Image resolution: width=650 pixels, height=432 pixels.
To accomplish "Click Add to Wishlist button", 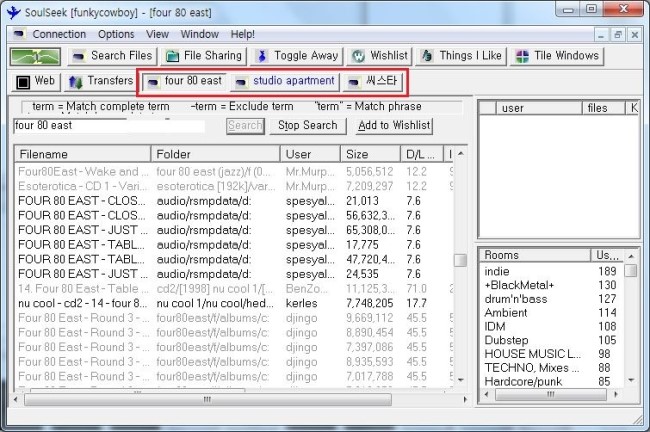I will [393, 126].
